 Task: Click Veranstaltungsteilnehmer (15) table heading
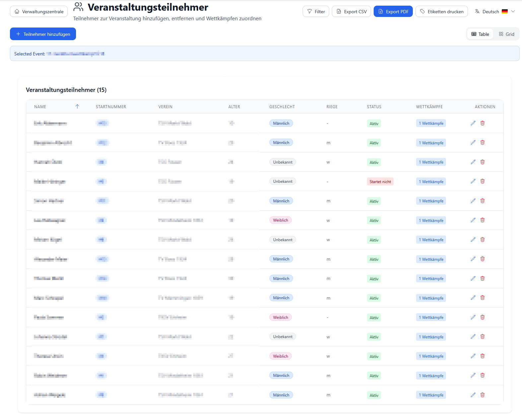66,90
